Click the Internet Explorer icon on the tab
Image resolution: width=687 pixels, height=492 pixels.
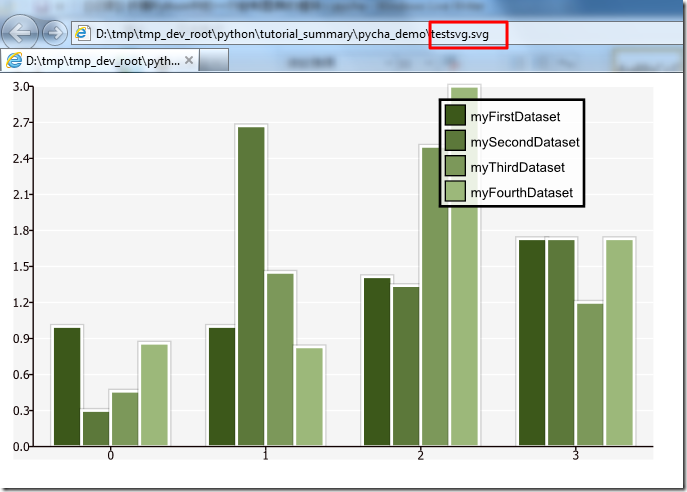click(14, 60)
